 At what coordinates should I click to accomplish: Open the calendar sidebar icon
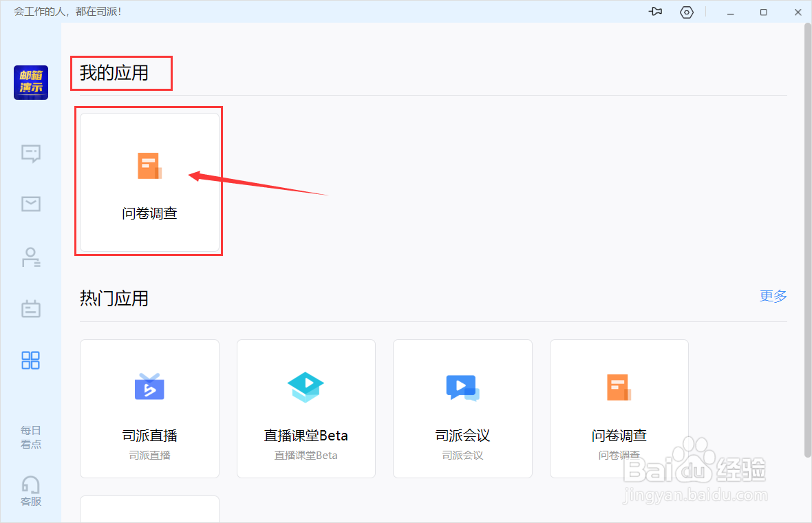coord(31,308)
